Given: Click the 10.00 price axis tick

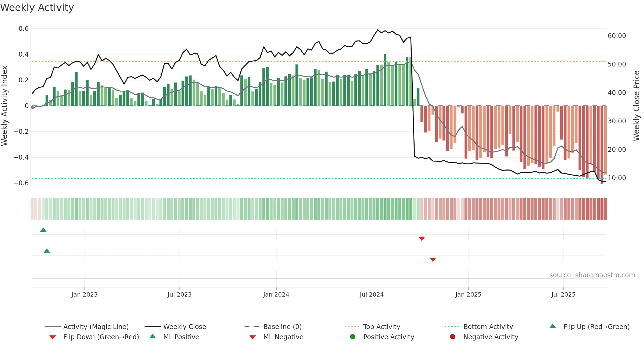Looking at the screenshot, I should tap(617, 178).
